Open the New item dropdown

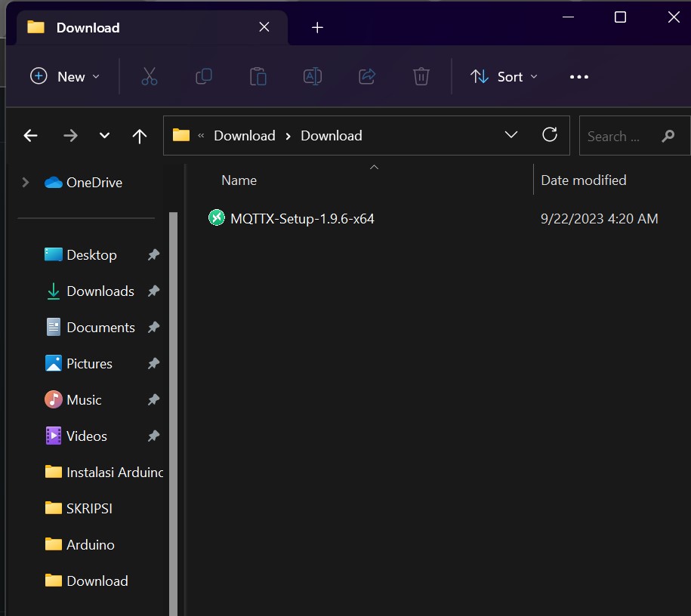(x=65, y=76)
